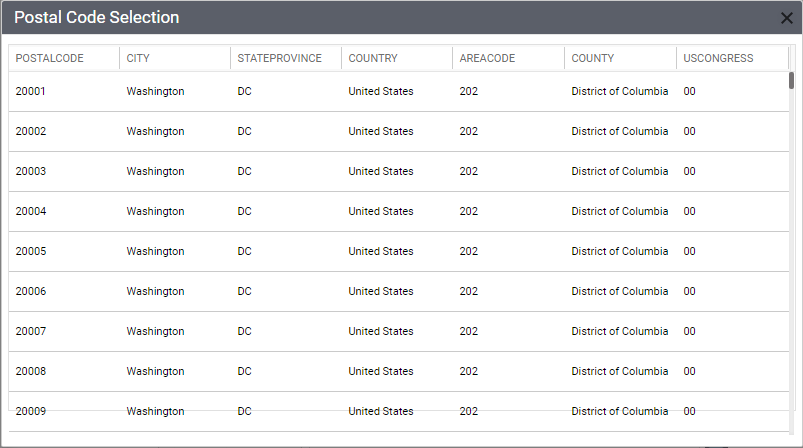Choose postal code 20006 entry

(x=31, y=292)
